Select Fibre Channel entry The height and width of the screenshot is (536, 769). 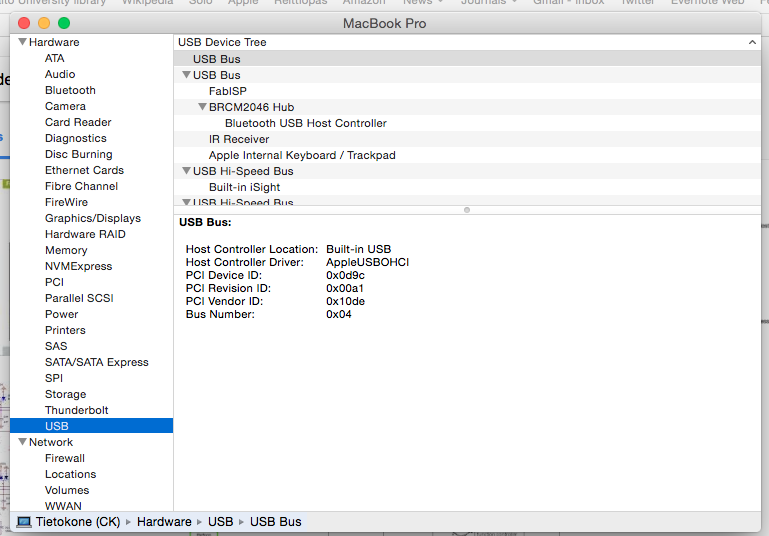coord(81,186)
